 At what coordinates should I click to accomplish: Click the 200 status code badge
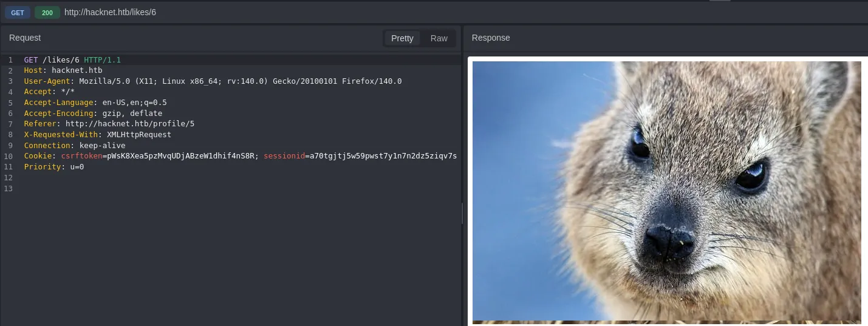click(x=47, y=12)
